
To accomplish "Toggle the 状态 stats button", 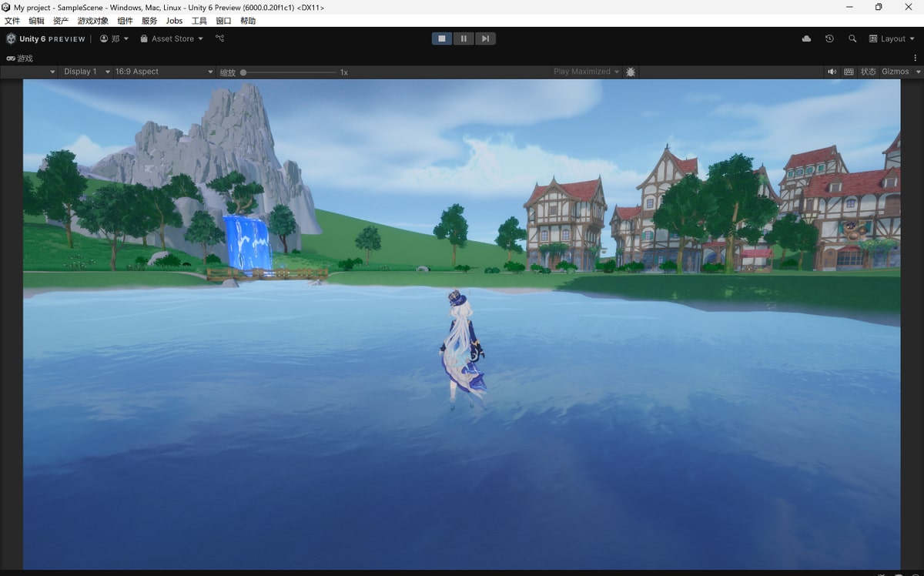I will [869, 72].
